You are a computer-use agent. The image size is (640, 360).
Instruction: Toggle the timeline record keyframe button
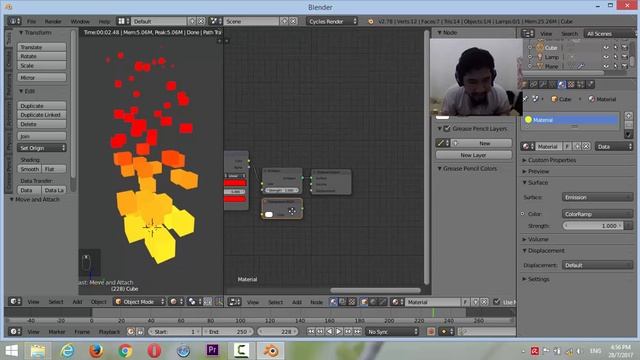click(431, 332)
